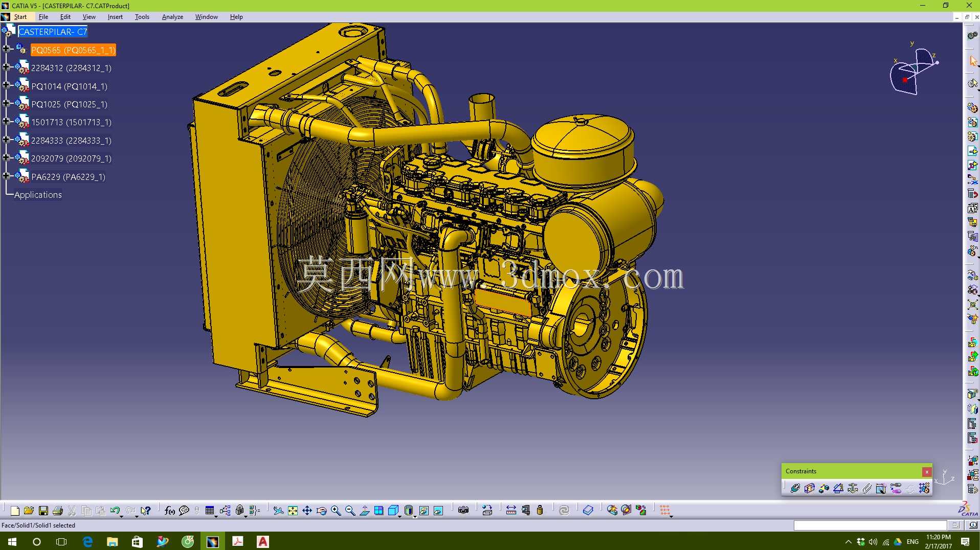Activate the What's This help pointer
This screenshot has height=550, width=980.
point(146,510)
